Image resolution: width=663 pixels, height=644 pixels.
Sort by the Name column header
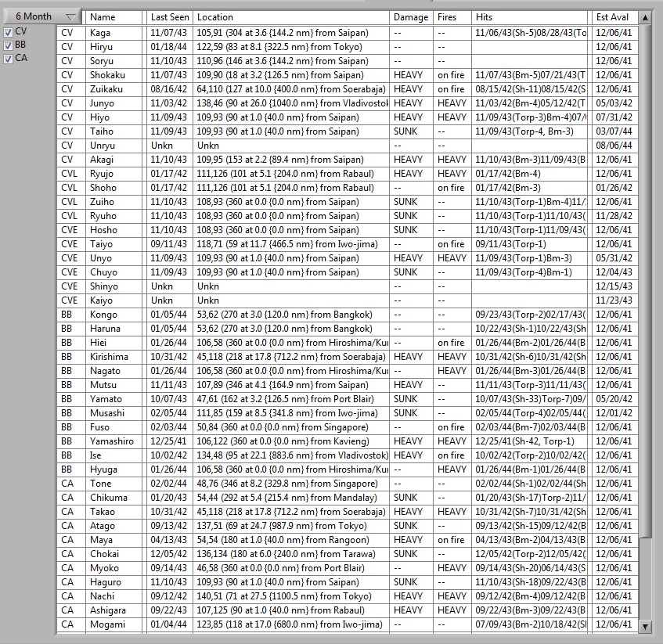pyautogui.click(x=114, y=17)
